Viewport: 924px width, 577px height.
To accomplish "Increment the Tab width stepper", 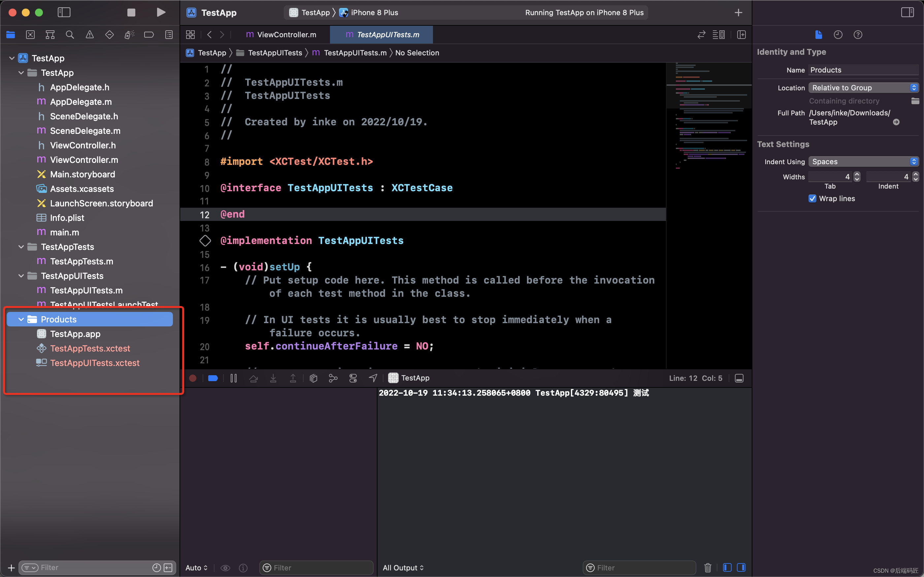I will pos(857,174).
